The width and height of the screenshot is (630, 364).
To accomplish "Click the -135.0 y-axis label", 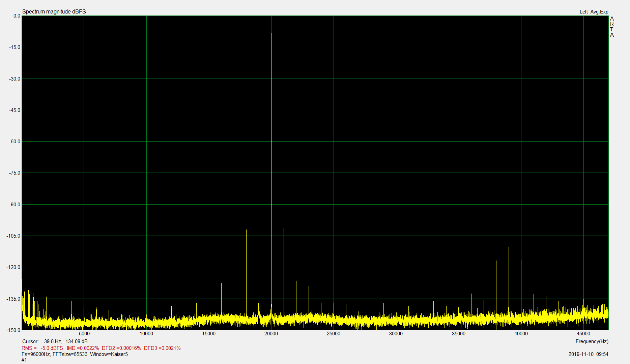I will [x=13, y=299].
